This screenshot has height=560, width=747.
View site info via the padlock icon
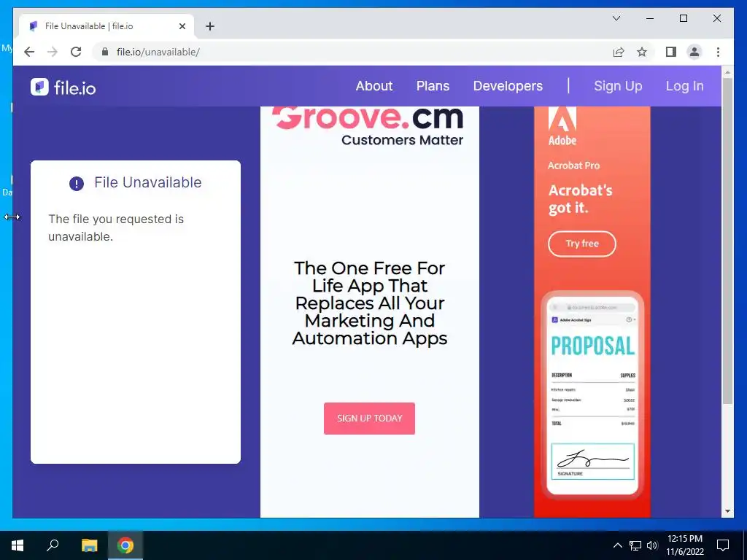[x=105, y=52]
